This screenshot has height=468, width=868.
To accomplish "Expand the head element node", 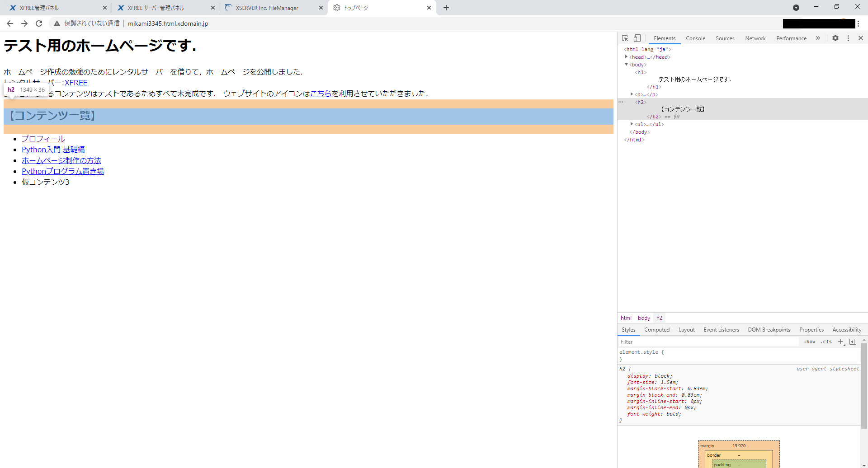I will coord(626,57).
